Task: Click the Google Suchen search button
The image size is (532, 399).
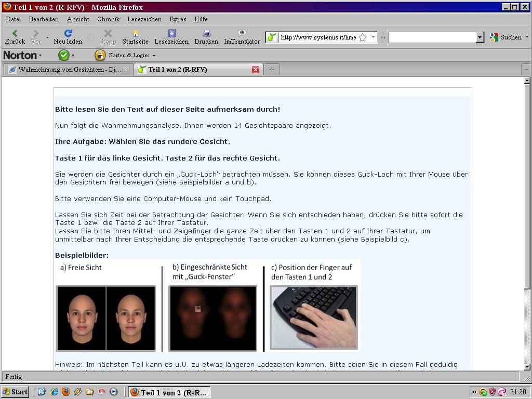Action: [506, 37]
